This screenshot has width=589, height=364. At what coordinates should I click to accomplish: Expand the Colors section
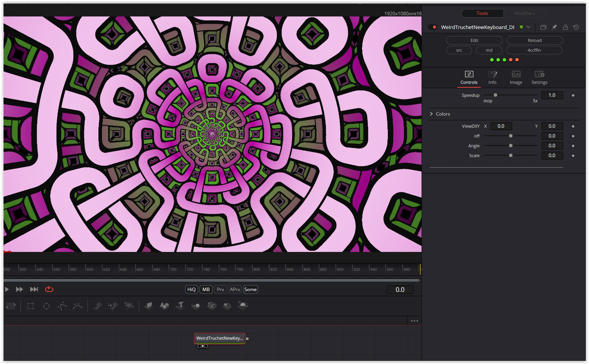pos(431,114)
